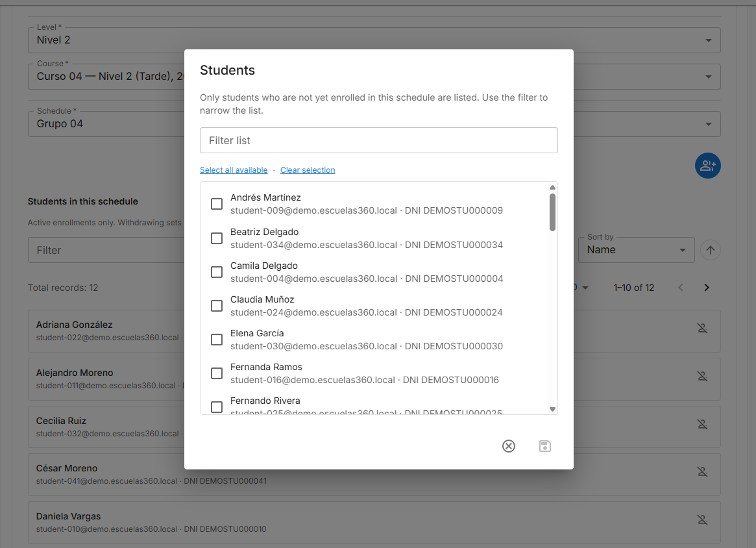Viewport: 756px width, 548px height.
Task: Open the Level dropdown showing Nivel 2
Action: pos(374,40)
